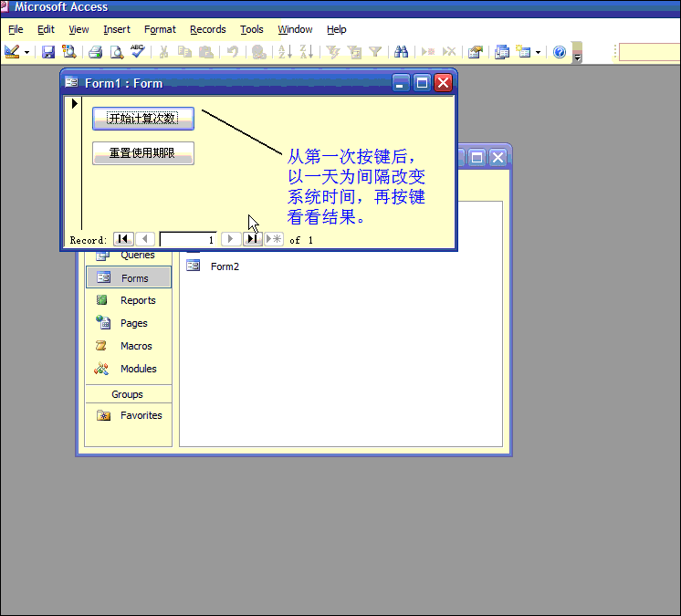Image resolution: width=681 pixels, height=616 pixels.
Task: Minimize the Form1 window
Action: pos(401,83)
